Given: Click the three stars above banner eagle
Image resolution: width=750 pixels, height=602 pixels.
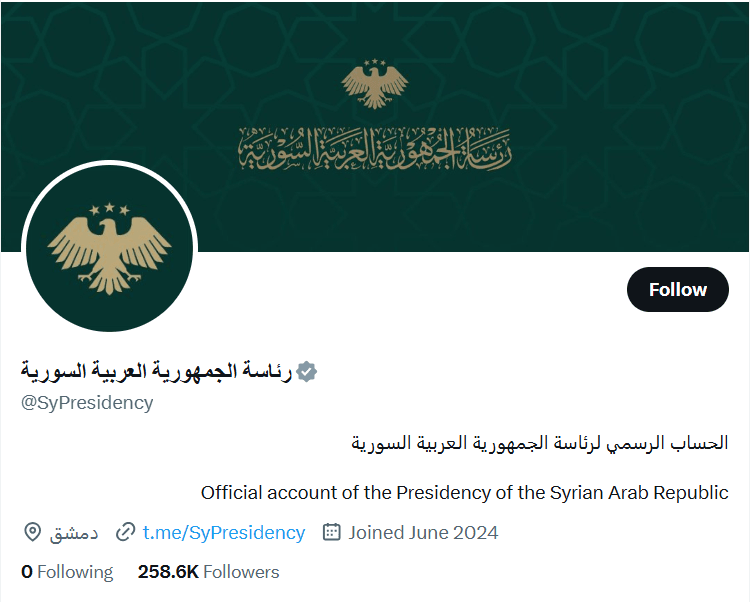Looking at the screenshot, I should (x=375, y=63).
